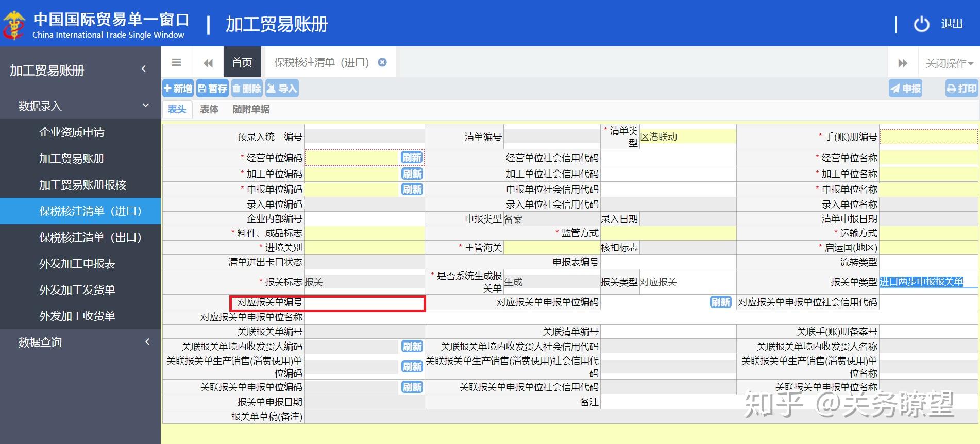The image size is (980, 444).
Task: Focus the 备注 input field
Action: [x=789, y=402]
